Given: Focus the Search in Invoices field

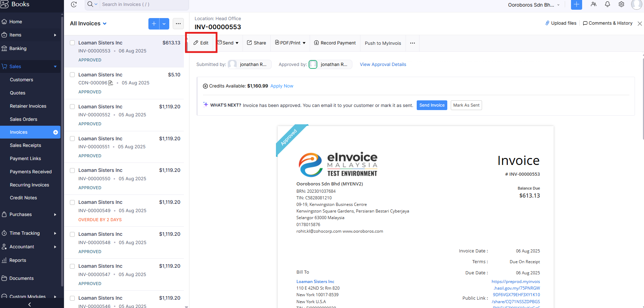Looking at the screenshot, I should (x=144, y=5).
